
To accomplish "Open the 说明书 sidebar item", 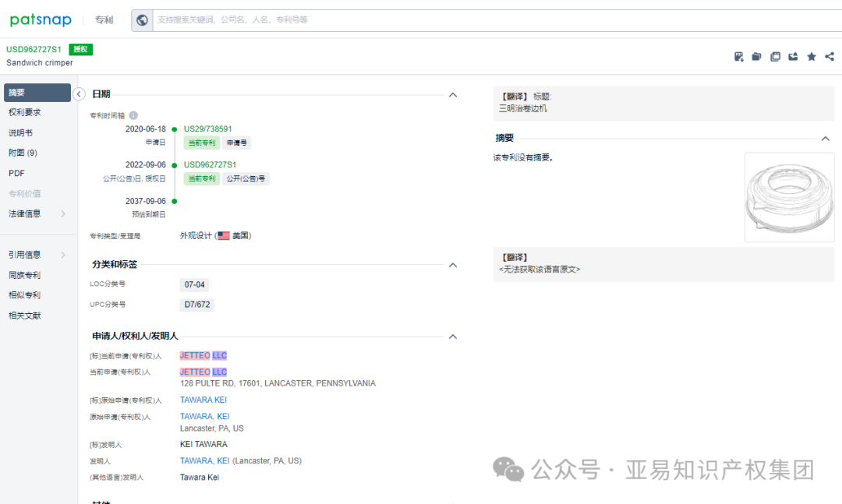I will point(20,132).
